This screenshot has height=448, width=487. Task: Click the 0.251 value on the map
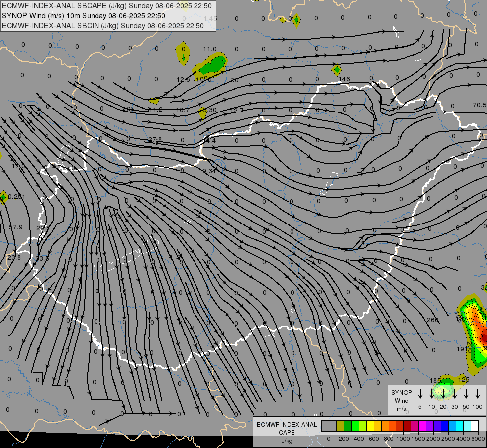click(x=17, y=196)
